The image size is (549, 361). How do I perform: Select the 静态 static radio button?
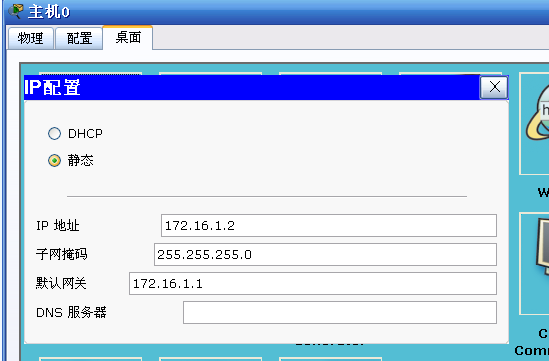[x=54, y=161]
